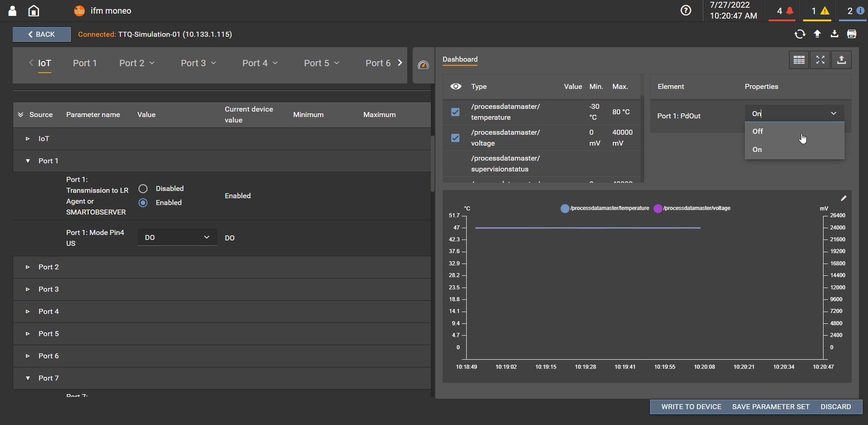The width and height of the screenshot is (868, 425).
Task: Click the purple voltage legend swatch
Action: coord(658,209)
